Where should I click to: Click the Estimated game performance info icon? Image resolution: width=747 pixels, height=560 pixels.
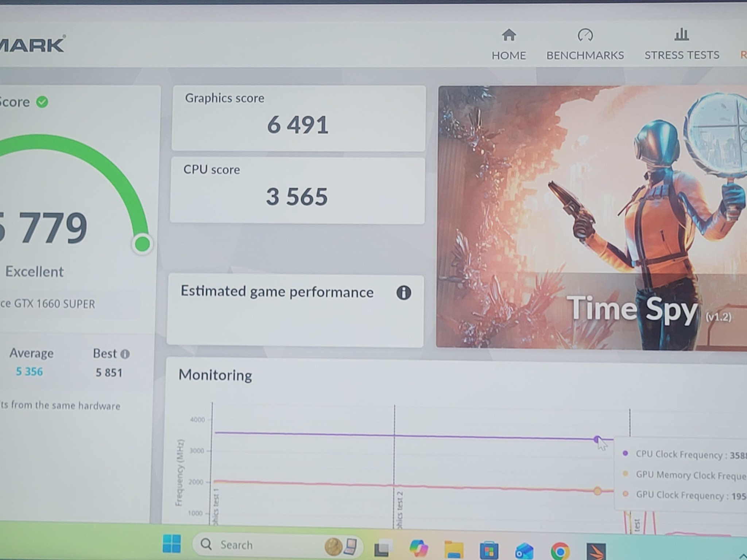403,292
